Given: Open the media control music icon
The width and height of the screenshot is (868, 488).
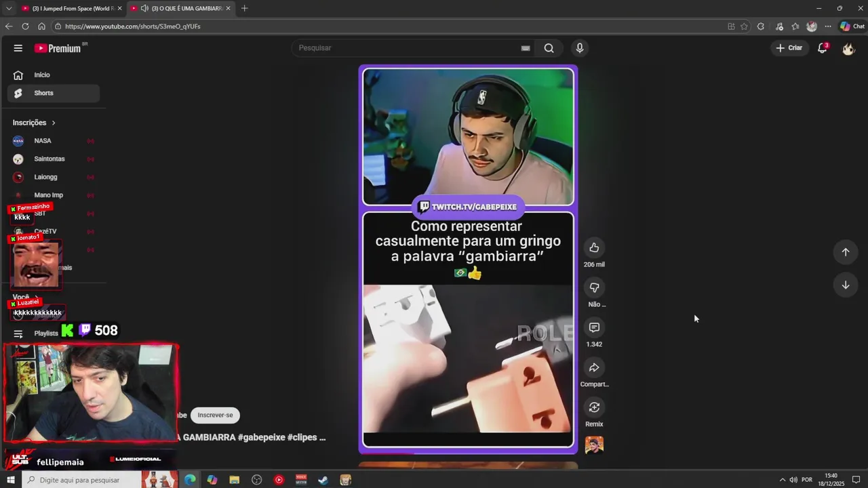Looking at the screenshot, I should point(779,26).
